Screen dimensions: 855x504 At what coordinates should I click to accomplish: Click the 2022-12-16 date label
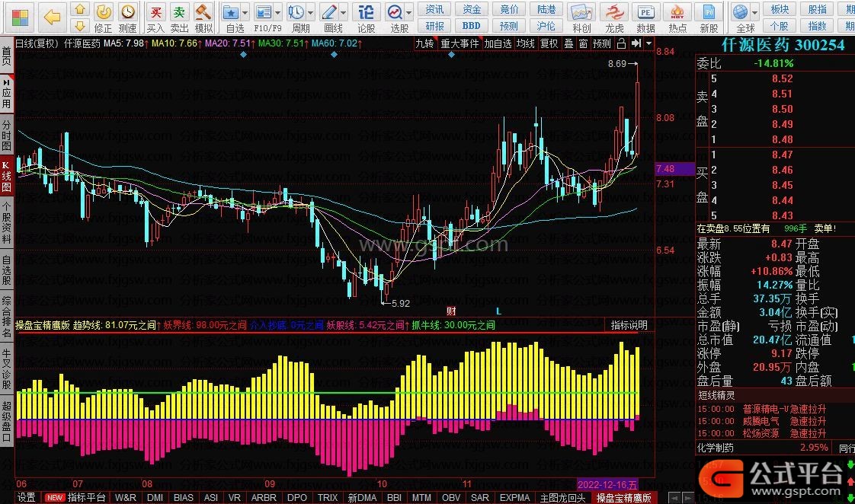(x=607, y=484)
